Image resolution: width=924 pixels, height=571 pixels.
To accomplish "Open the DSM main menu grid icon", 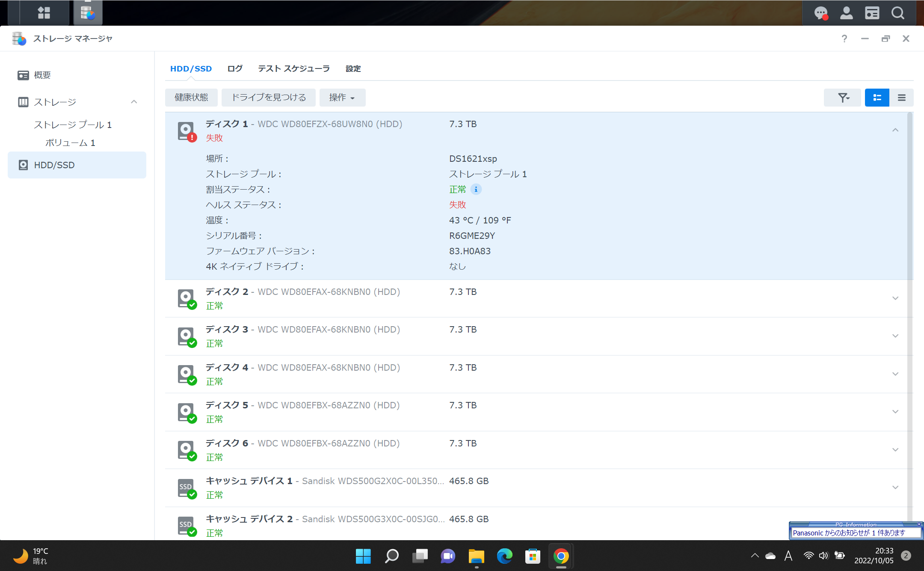I will coord(44,13).
